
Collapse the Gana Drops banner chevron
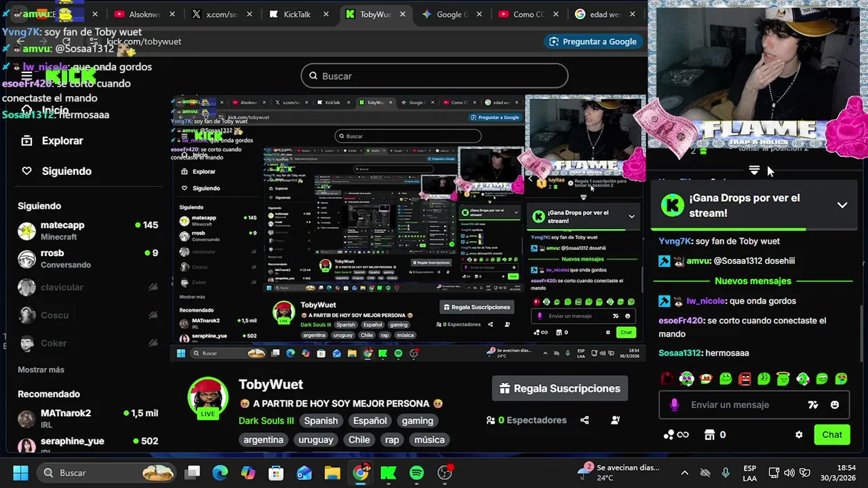click(842, 205)
